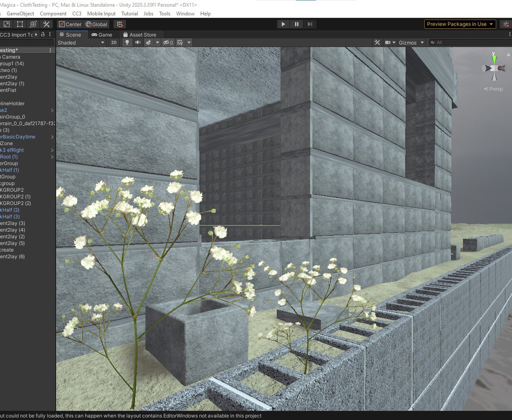Select the Rect transform tool
512x420 pixels.
(19, 24)
